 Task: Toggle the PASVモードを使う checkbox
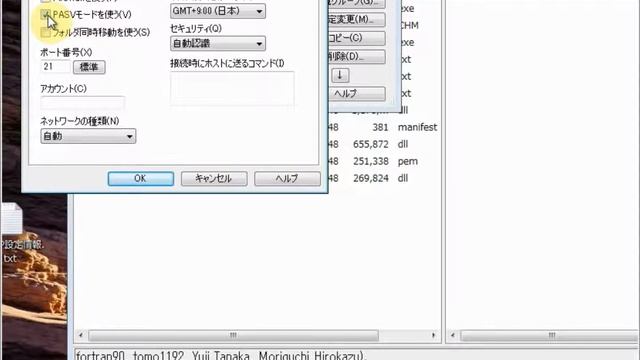click(x=46, y=15)
